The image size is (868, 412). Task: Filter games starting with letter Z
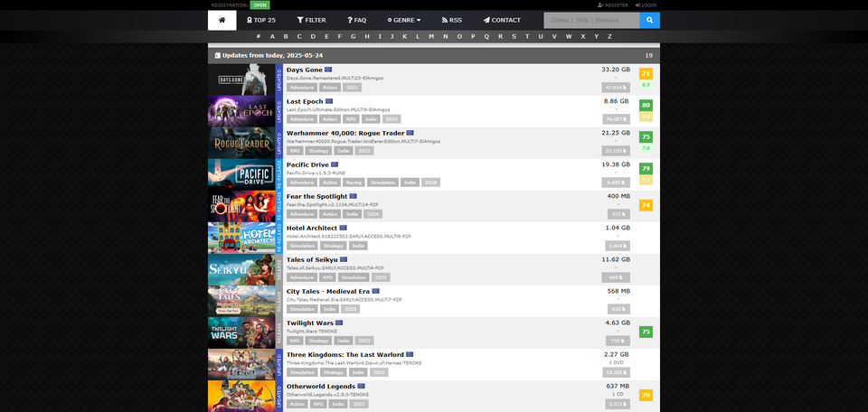point(609,36)
